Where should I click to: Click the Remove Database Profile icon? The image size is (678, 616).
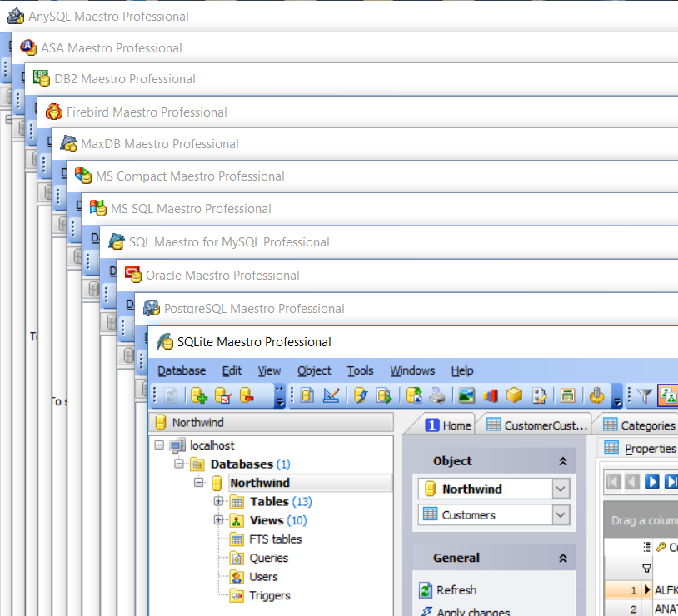pos(247,395)
